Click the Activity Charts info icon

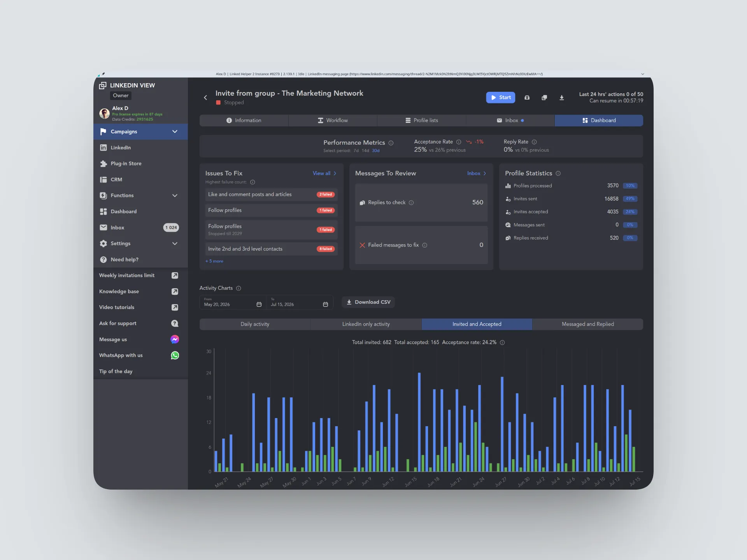[x=238, y=288]
